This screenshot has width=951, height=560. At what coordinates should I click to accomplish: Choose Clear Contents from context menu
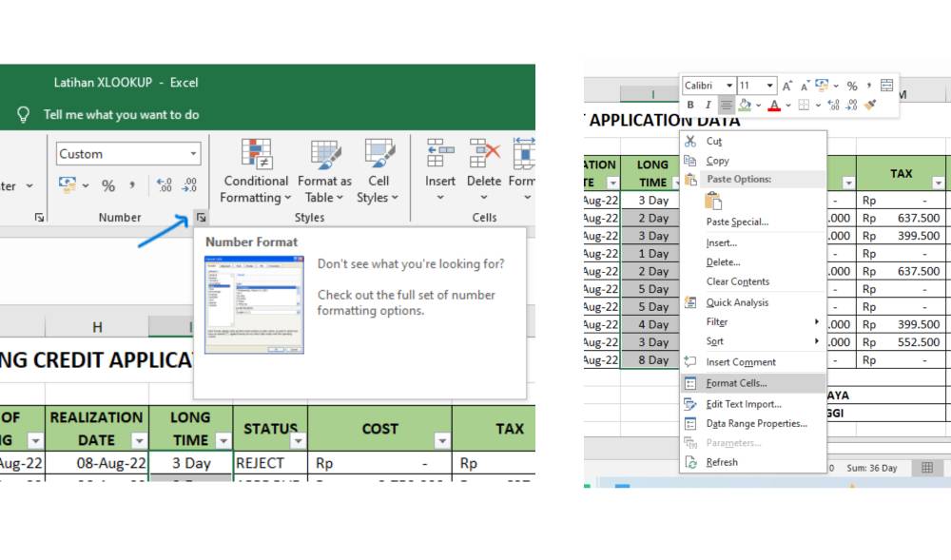[753, 281]
